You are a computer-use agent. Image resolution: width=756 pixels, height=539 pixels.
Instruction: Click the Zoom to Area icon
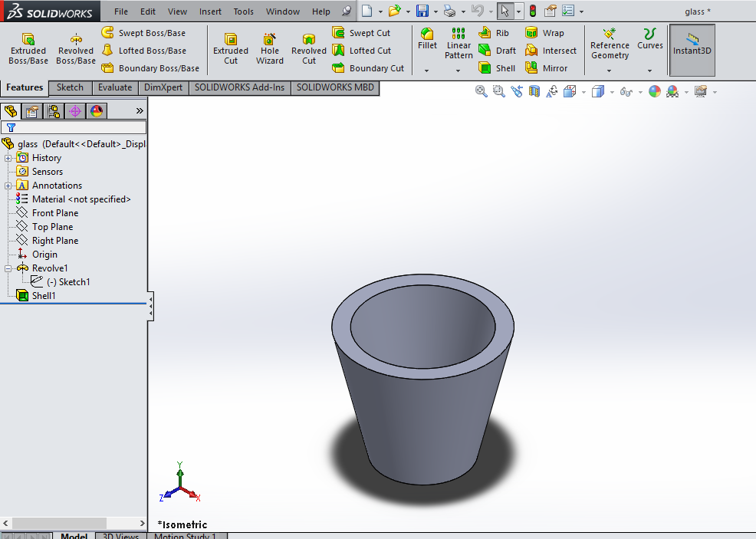point(498,91)
